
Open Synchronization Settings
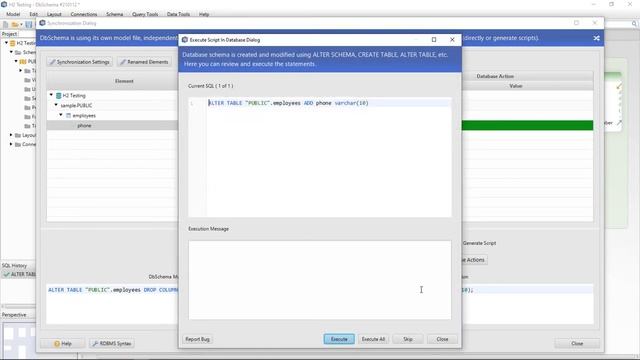click(80, 62)
